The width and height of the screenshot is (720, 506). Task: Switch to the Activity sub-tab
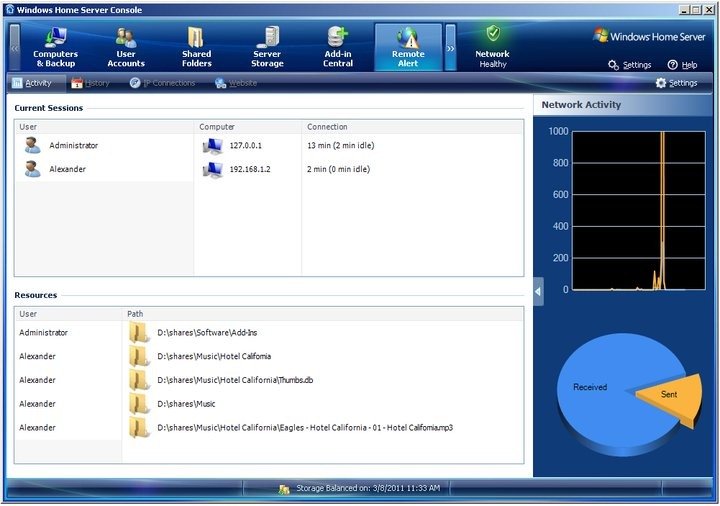(32, 83)
